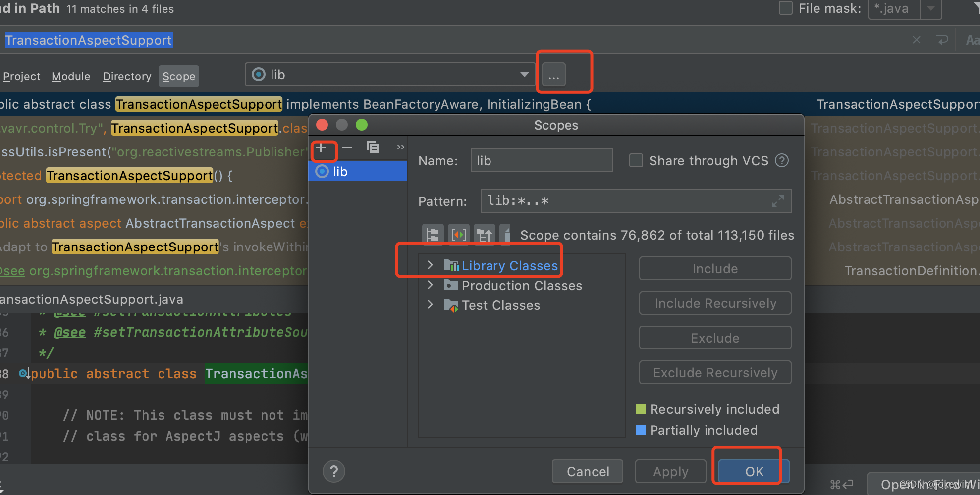
Task: Show more Scopes toolbar actions
Action: click(401, 147)
